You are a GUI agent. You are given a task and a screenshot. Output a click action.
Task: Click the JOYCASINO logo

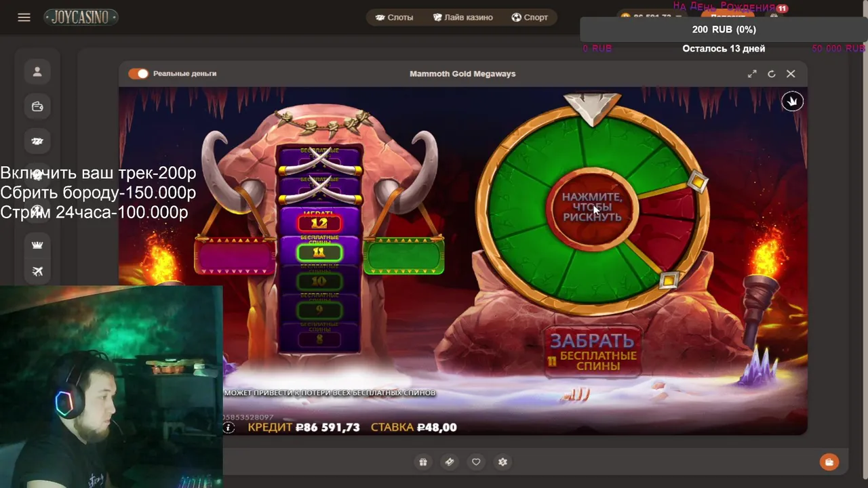[x=81, y=18]
